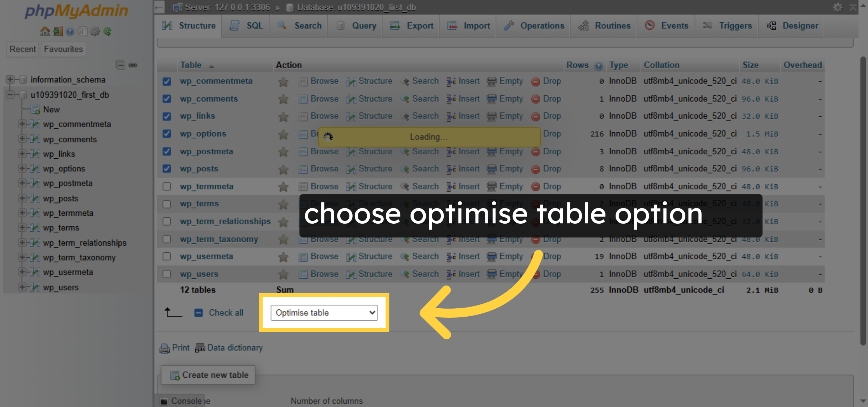The width and height of the screenshot is (868, 407).
Task: Open the Export tab
Action: pos(411,26)
